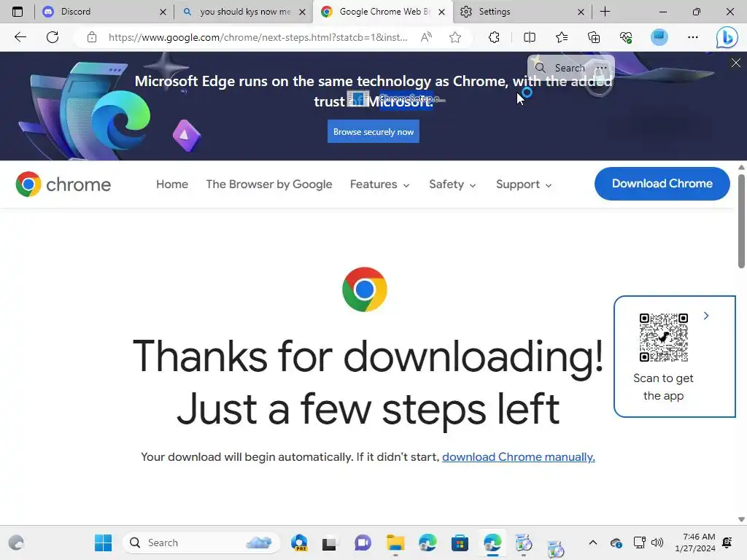Open notification bell in the system tray
Viewport: 747px width, 560px height.
(x=727, y=542)
